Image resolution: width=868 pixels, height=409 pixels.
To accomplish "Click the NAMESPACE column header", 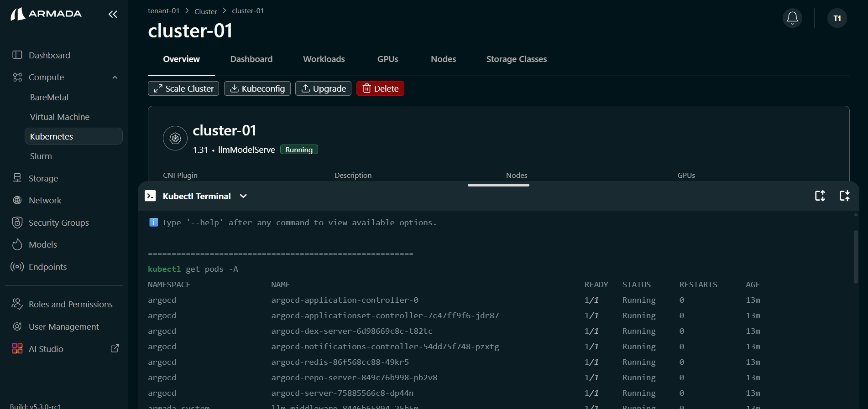I will [x=169, y=285].
